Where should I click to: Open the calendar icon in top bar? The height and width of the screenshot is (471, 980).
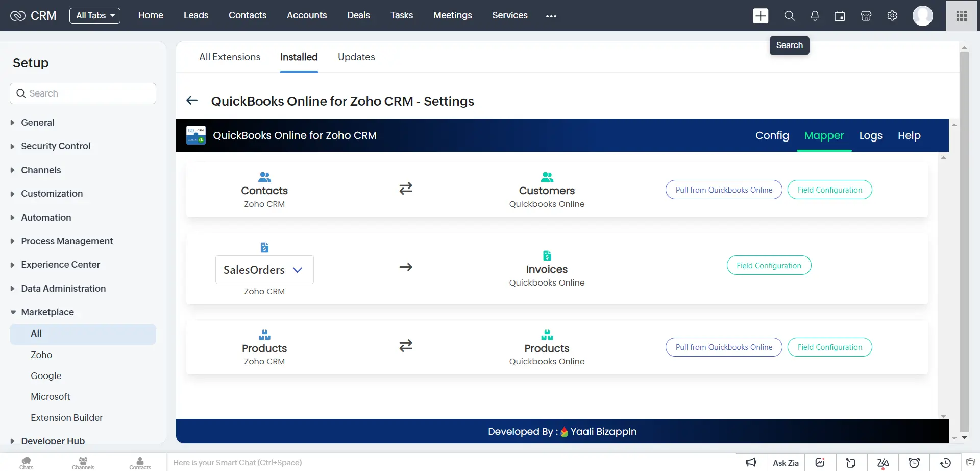pos(840,16)
